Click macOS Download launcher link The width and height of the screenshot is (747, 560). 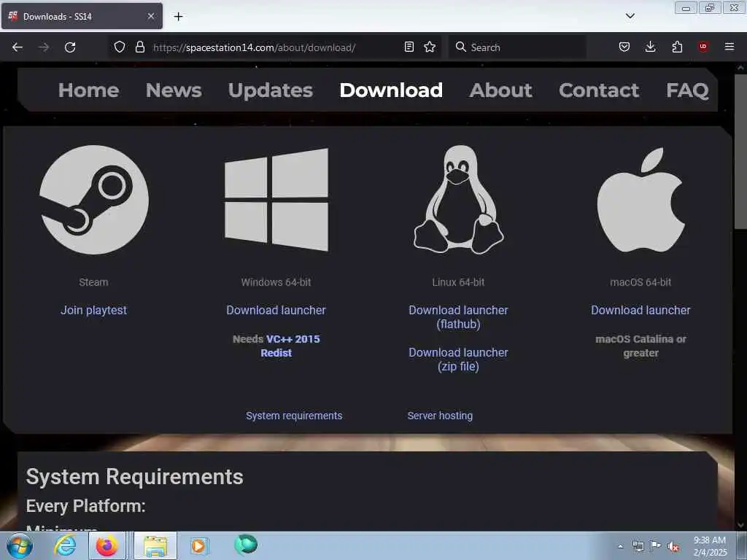click(x=640, y=310)
